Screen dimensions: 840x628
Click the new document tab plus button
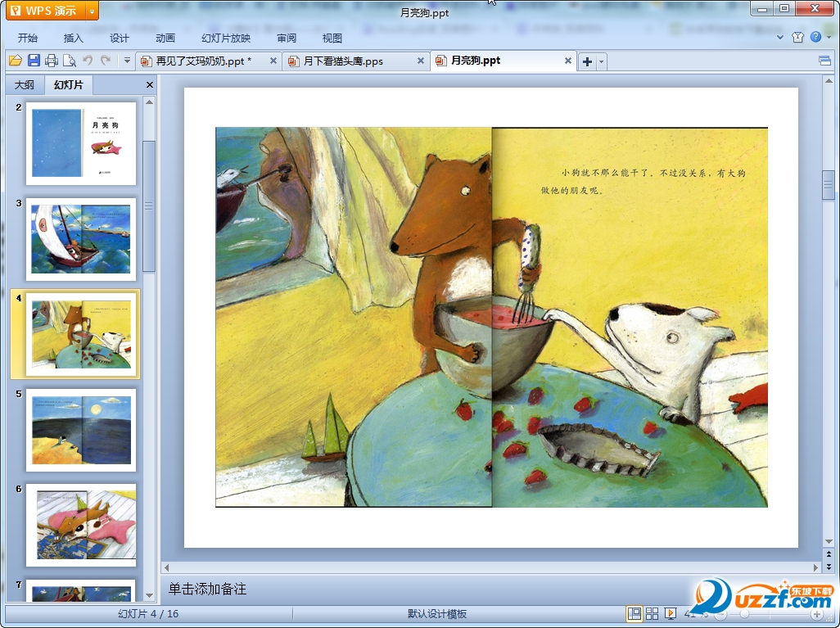tap(587, 61)
